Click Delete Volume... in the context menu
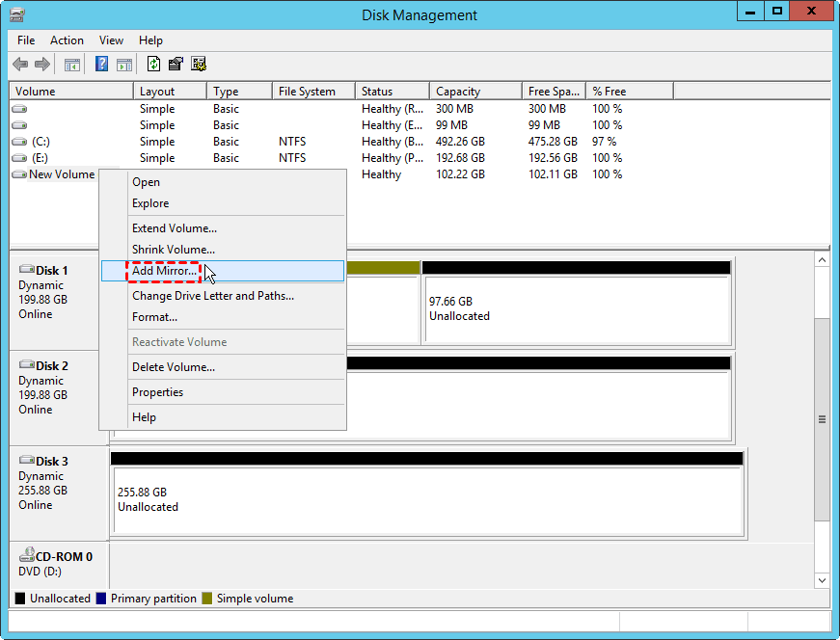This screenshot has width=840, height=640. tap(173, 367)
